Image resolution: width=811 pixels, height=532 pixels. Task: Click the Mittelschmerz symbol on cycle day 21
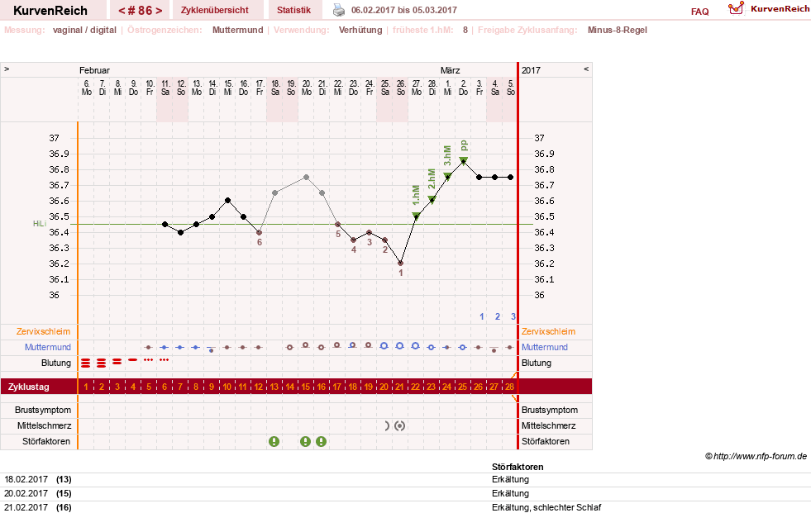(400, 426)
